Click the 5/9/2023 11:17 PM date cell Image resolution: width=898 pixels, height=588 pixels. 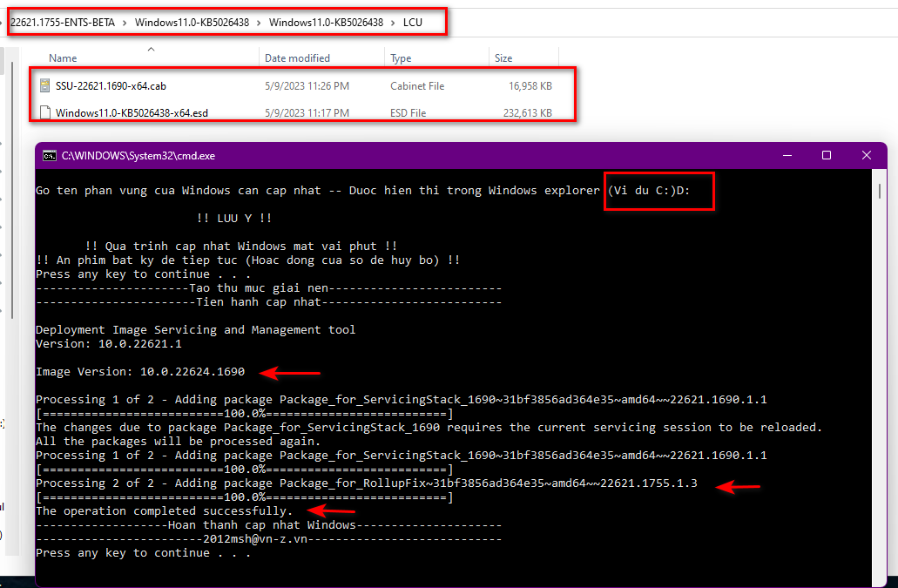click(x=307, y=112)
